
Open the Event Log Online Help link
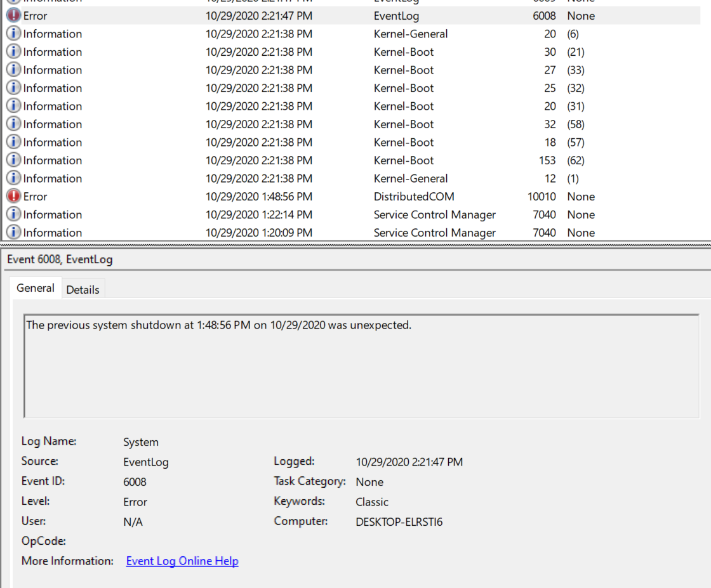point(182,561)
